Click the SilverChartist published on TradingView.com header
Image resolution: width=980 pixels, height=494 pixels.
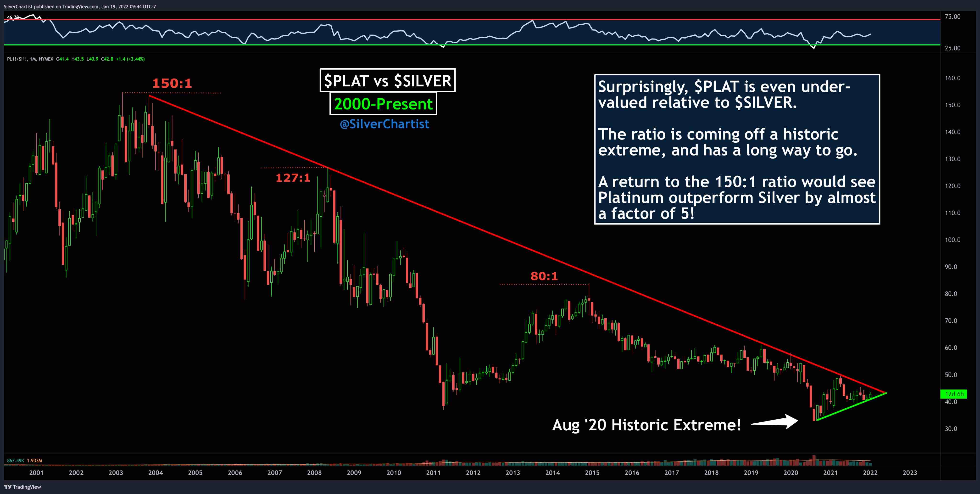(x=80, y=6)
